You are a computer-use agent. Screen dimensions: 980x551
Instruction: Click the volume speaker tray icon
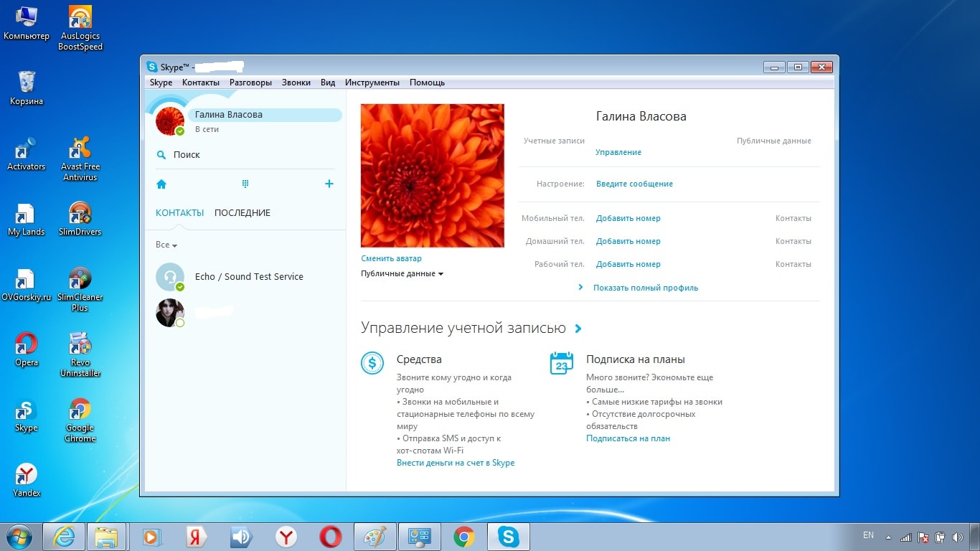point(957,537)
